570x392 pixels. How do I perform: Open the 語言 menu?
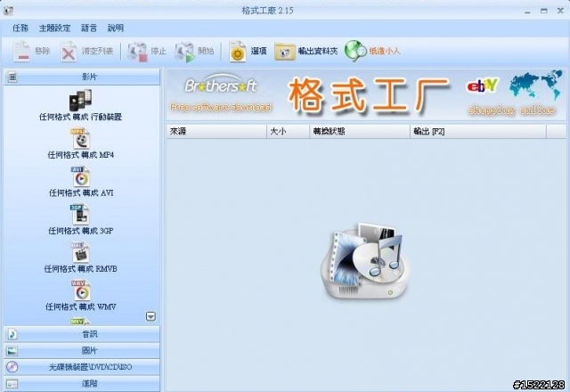[x=89, y=28]
